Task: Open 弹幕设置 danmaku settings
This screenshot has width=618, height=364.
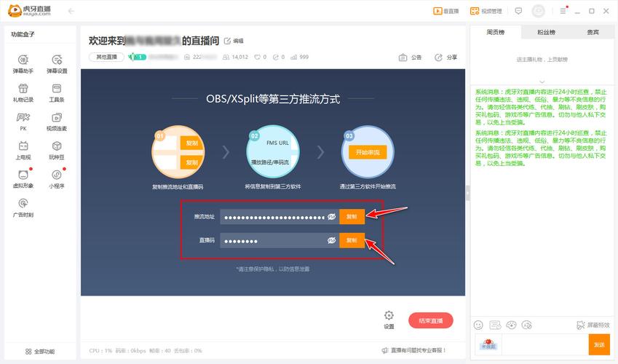Action: coord(57,64)
